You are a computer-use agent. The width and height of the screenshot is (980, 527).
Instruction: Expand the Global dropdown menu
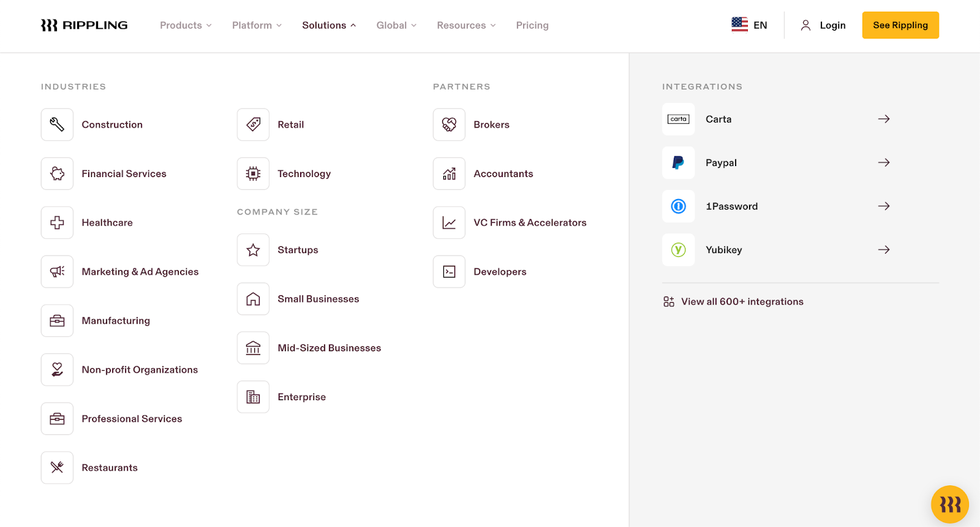[x=396, y=25]
